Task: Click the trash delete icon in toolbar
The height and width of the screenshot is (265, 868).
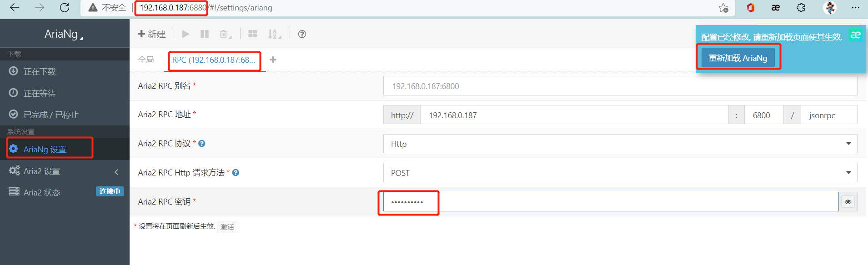Action: [x=225, y=34]
